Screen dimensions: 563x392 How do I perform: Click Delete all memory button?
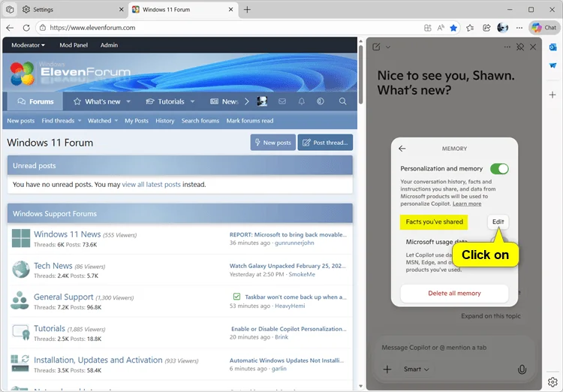(x=454, y=293)
